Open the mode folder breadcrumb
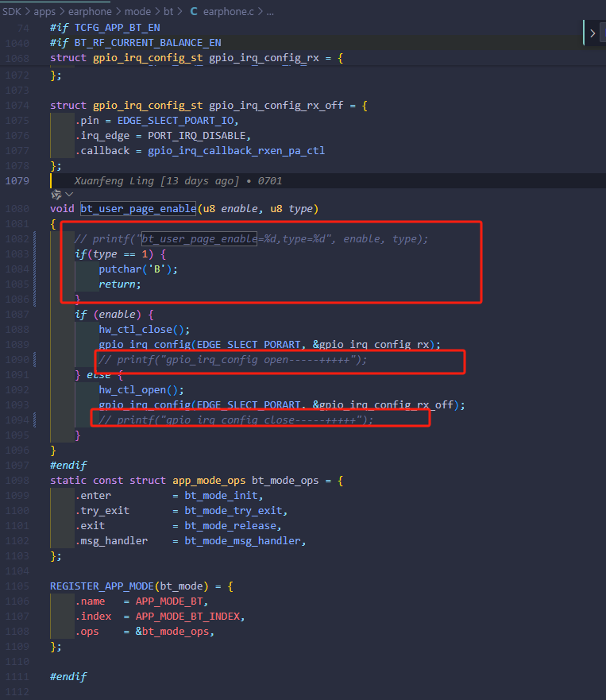 (x=137, y=12)
